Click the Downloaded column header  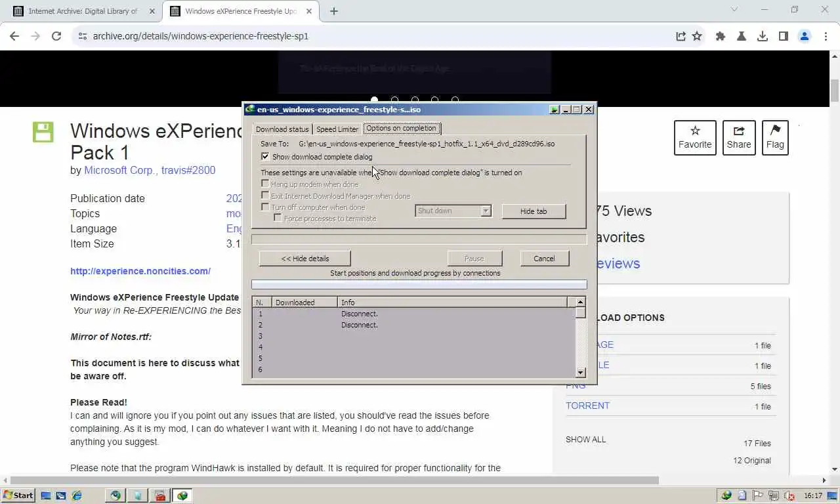tap(304, 303)
